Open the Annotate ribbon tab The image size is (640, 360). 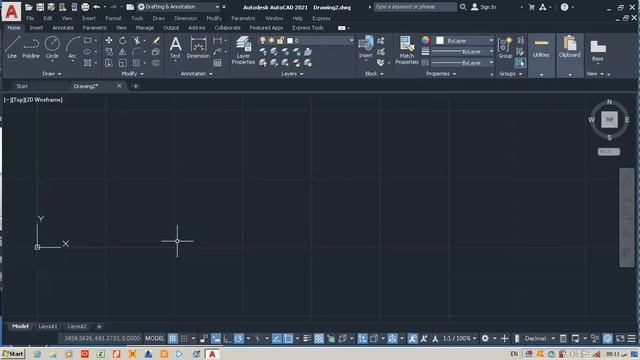[63, 28]
